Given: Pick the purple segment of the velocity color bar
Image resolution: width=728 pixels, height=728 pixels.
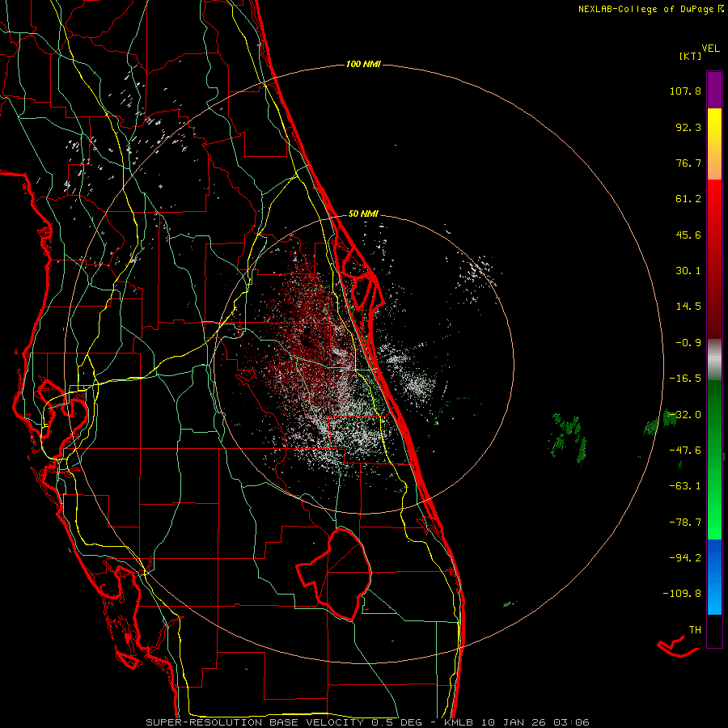Looking at the screenshot, I should [714, 90].
